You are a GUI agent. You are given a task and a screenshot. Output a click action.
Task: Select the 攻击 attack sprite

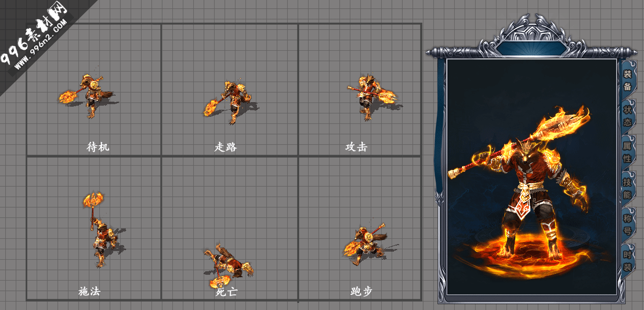[x=375, y=97]
